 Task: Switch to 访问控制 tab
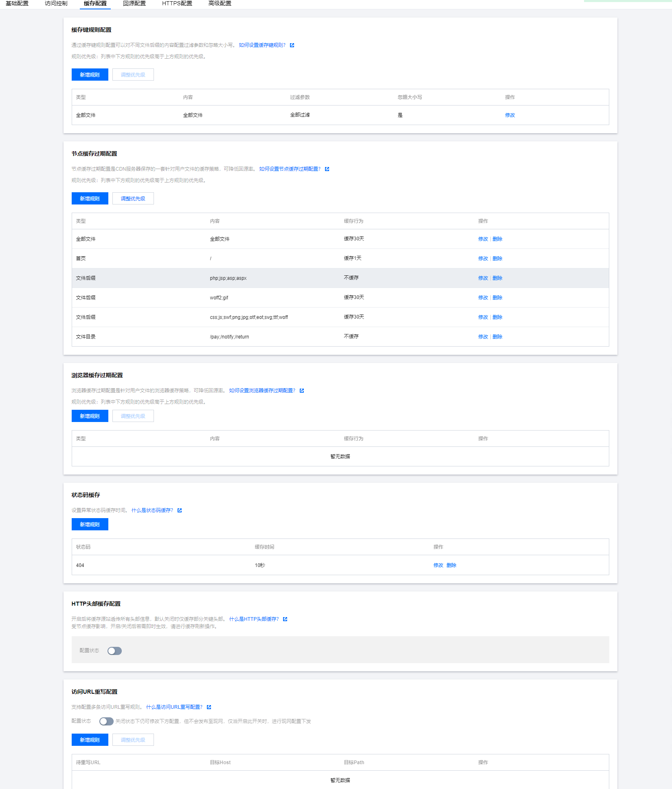point(56,3)
